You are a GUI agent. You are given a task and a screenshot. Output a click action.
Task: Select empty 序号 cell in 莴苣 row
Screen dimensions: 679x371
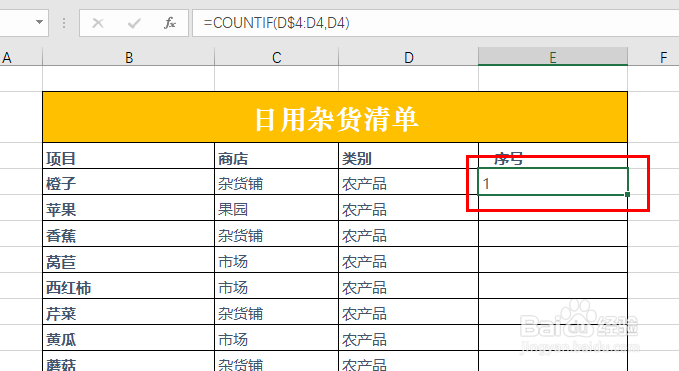point(553,260)
